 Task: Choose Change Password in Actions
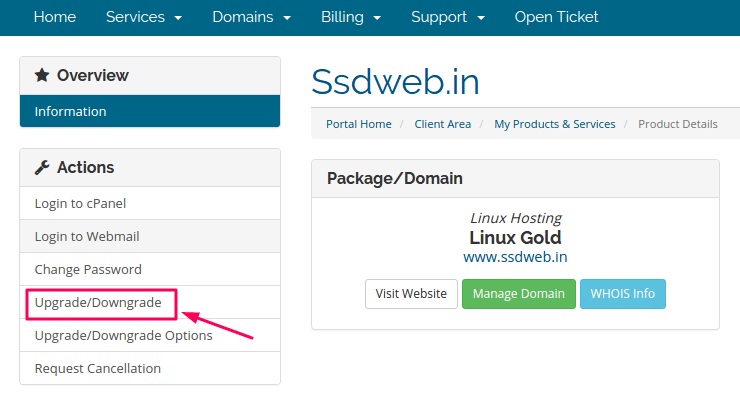pyautogui.click(x=150, y=269)
